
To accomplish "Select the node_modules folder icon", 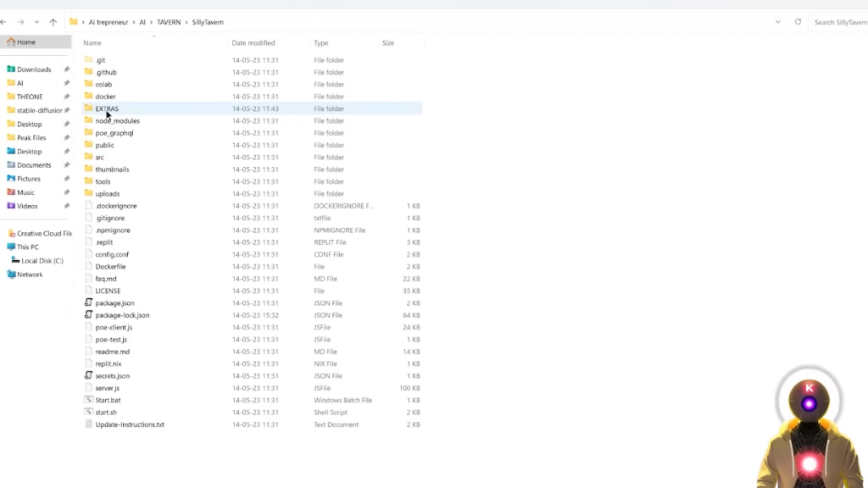I will pyautogui.click(x=88, y=120).
